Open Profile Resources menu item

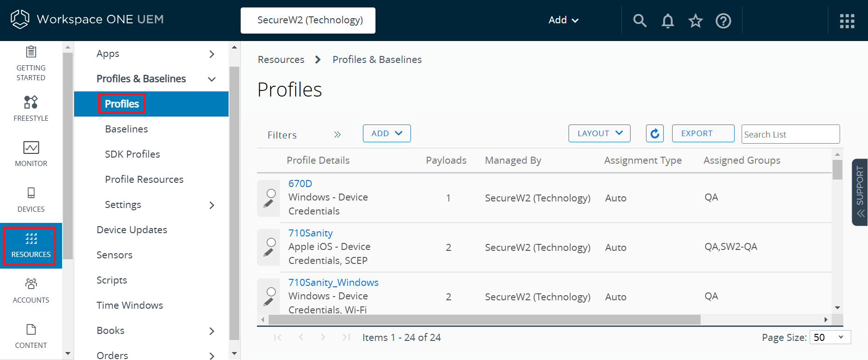coord(144,180)
